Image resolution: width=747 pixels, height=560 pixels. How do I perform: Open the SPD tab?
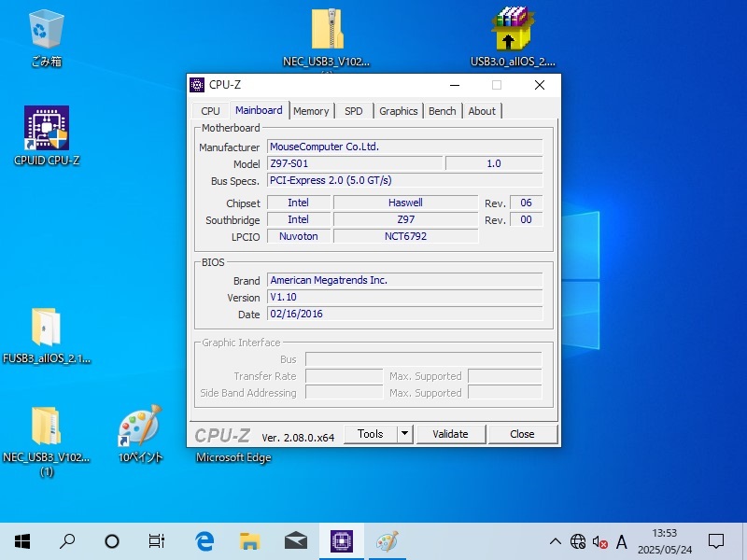pos(354,111)
